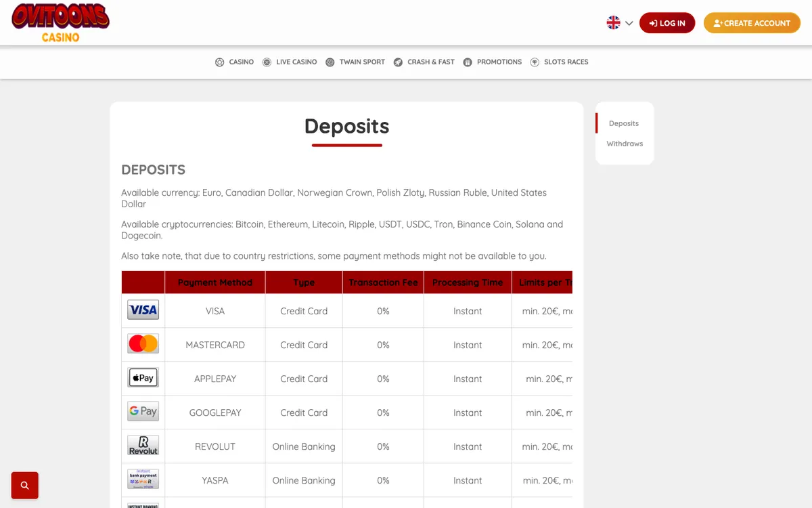Click the live casino chip icon
Viewport: 812px width, 508px height.
(x=267, y=62)
